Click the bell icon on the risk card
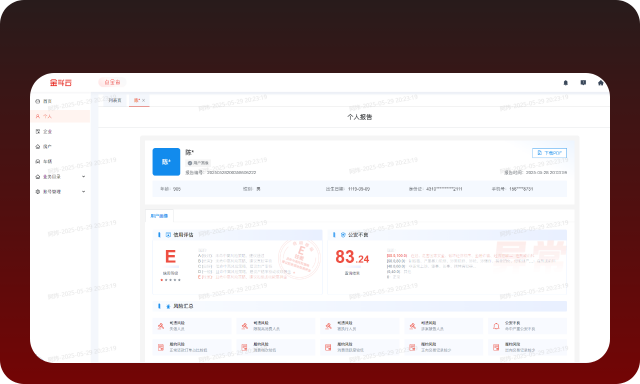Image resolution: width=640 pixels, height=384 pixels. pos(496,326)
